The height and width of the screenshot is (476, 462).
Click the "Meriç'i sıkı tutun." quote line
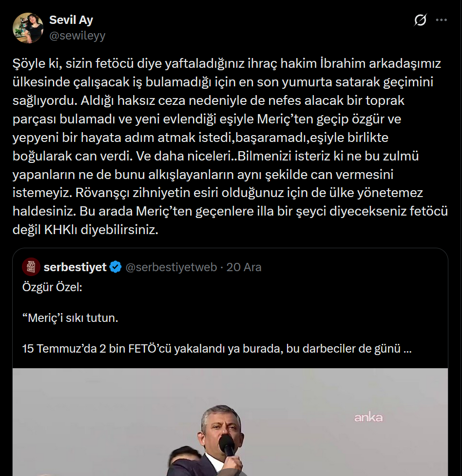pyautogui.click(x=71, y=318)
